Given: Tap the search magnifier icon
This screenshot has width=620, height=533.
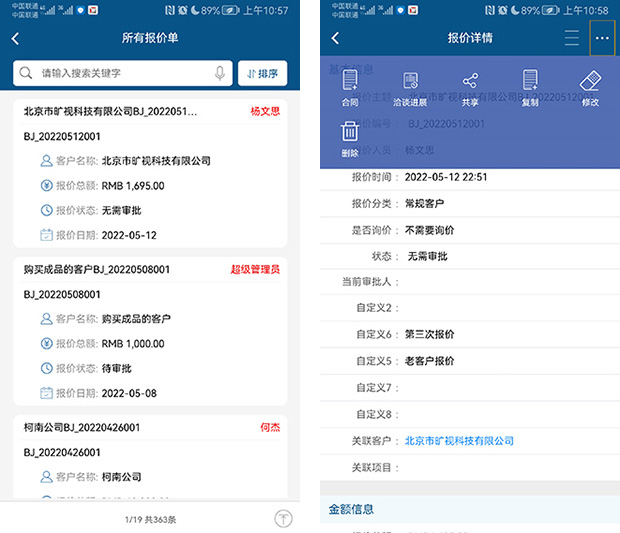Looking at the screenshot, I should 26,73.
